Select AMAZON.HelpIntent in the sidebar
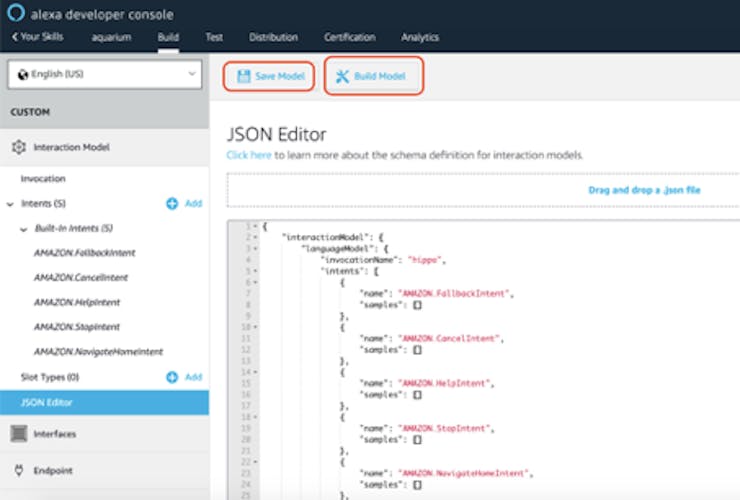Screen dimensions: 740x500 (x=77, y=303)
